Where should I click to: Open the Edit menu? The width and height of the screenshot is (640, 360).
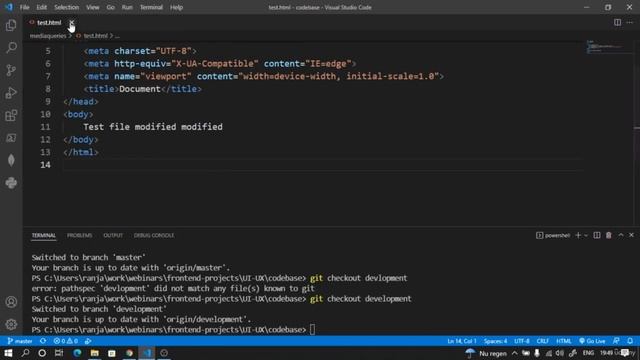pyautogui.click(x=42, y=7)
